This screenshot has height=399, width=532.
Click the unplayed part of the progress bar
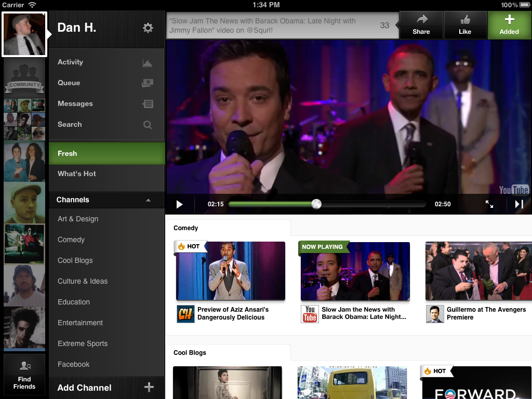pyautogui.click(x=373, y=204)
